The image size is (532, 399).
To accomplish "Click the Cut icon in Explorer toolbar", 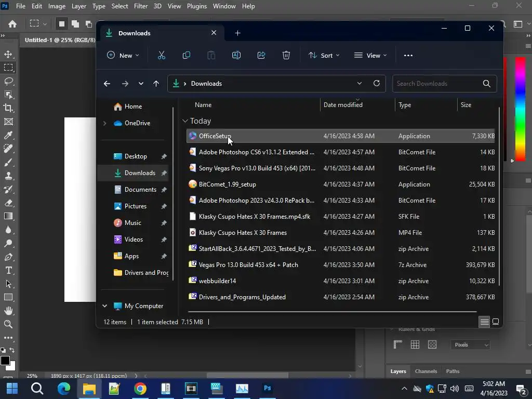I will pos(162,55).
